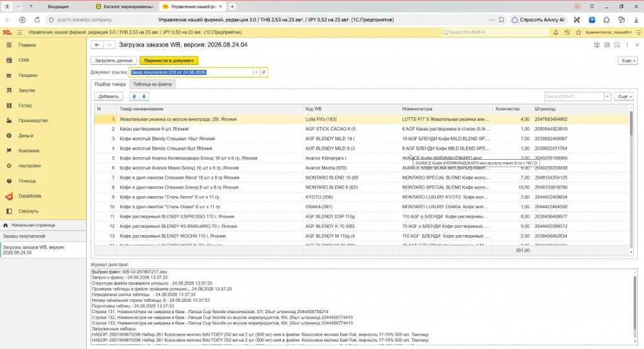Open the CRM section

click(23, 60)
